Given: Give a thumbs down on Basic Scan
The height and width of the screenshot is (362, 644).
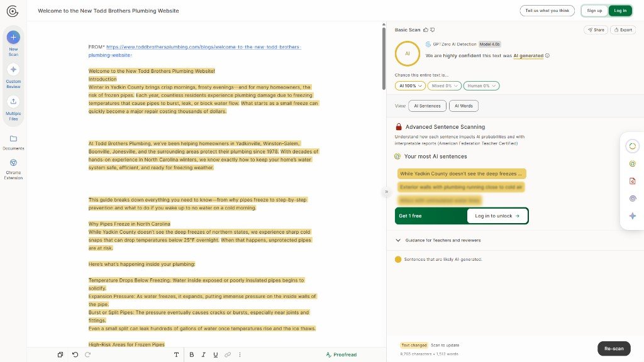Looking at the screenshot, I should click(433, 30).
